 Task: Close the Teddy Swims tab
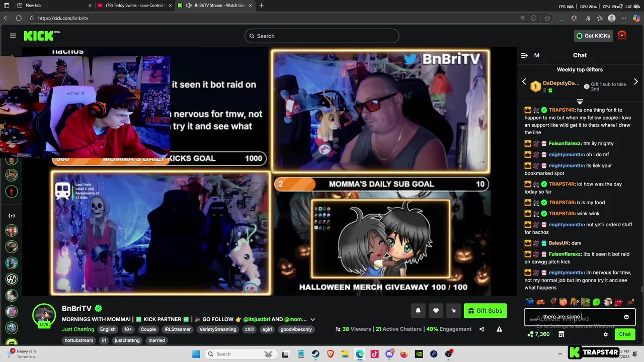click(x=171, y=6)
